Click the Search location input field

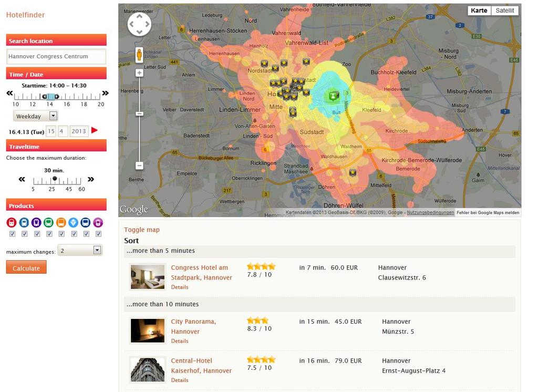(56, 56)
